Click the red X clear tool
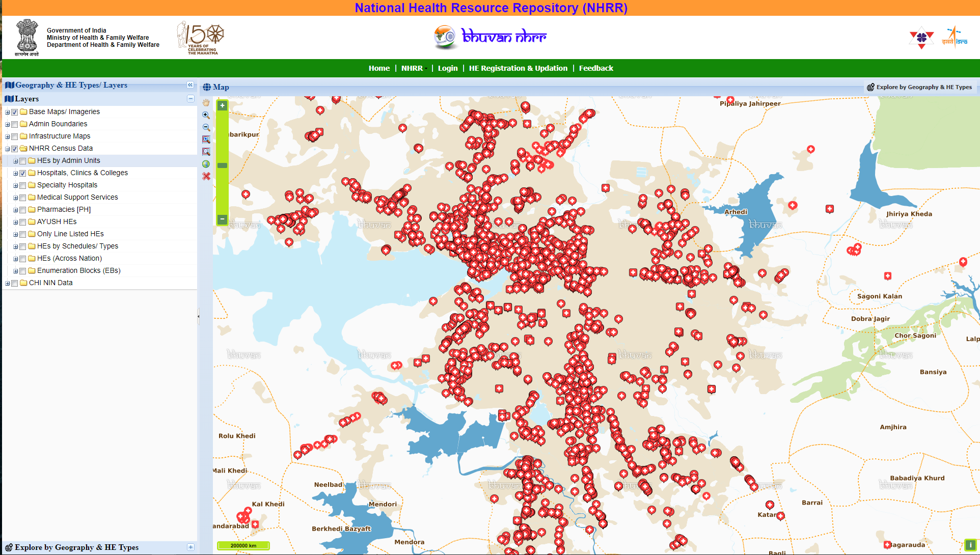 [206, 176]
